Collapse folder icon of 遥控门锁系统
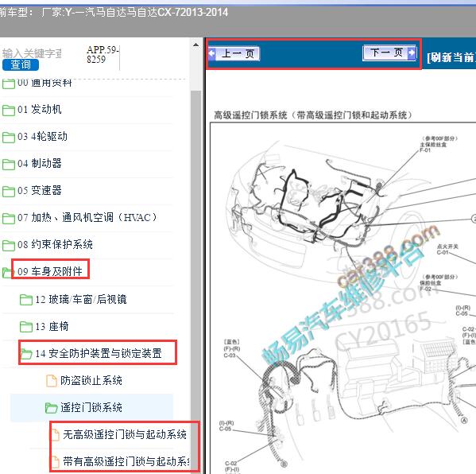The image size is (476, 474). tap(52, 408)
